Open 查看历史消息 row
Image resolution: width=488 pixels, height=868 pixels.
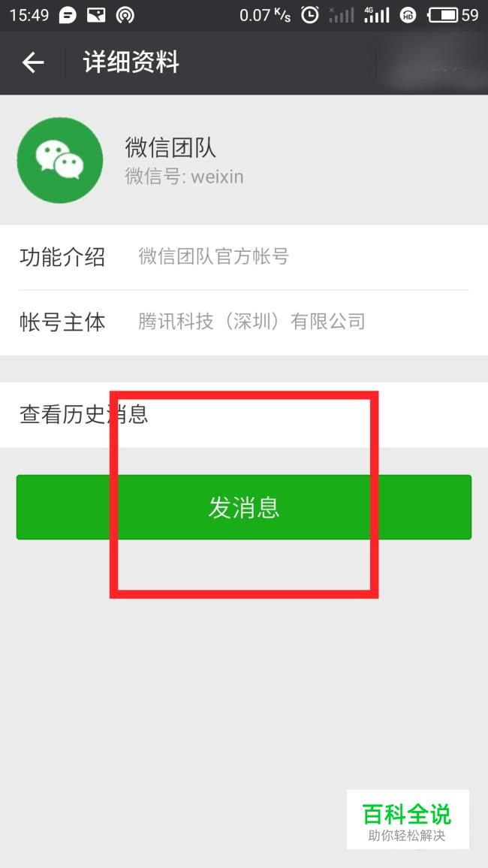pos(244,415)
